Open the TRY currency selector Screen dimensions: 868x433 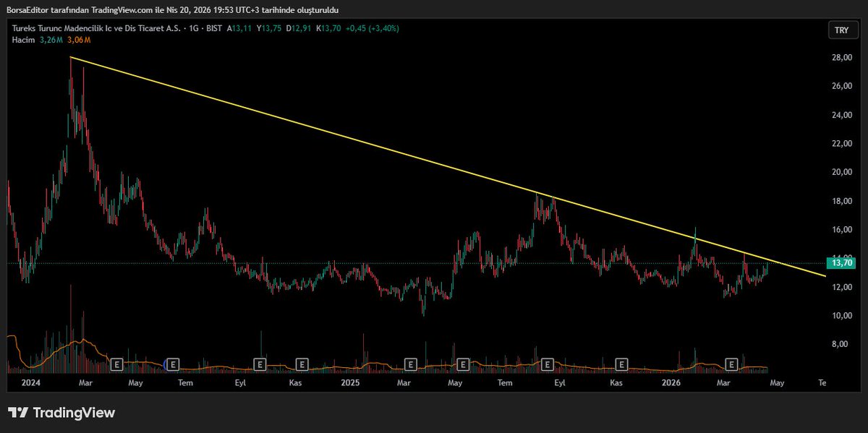click(841, 30)
